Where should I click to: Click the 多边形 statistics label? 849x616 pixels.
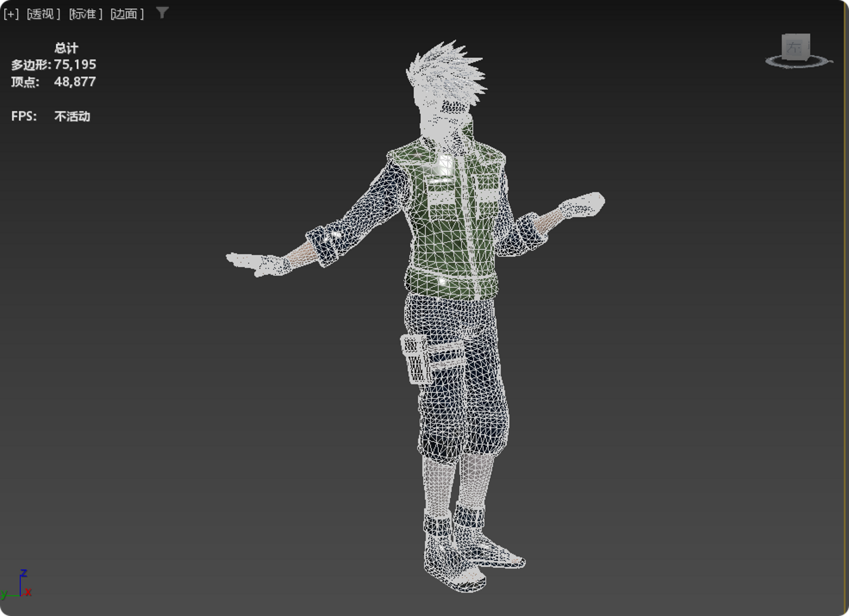[31, 65]
